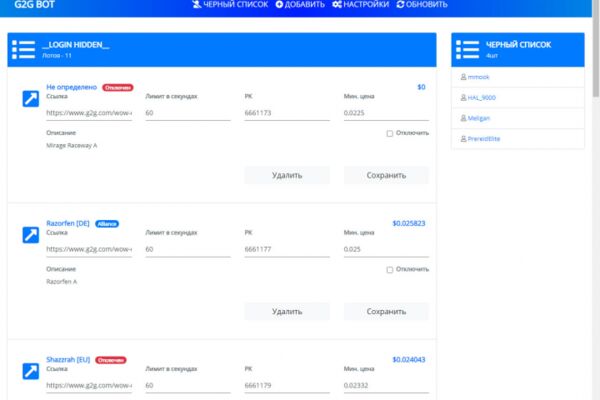The width and height of the screenshot is (600, 400).
Task: Focus the PK field showing 6661177
Action: pos(287,249)
